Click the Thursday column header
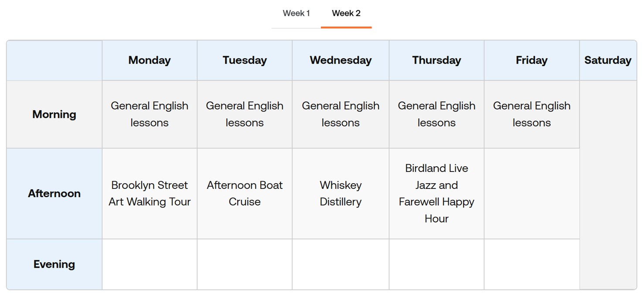The image size is (644, 296). 436,61
